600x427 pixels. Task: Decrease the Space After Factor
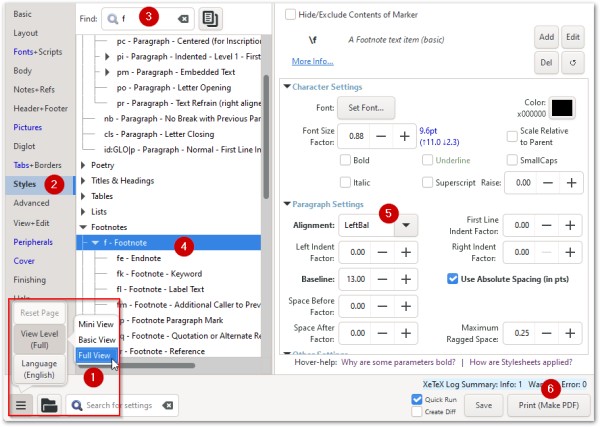click(x=382, y=333)
